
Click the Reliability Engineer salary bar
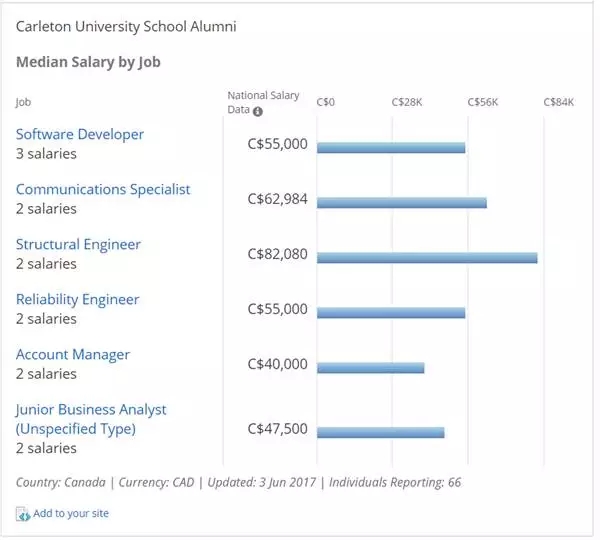coord(391,312)
